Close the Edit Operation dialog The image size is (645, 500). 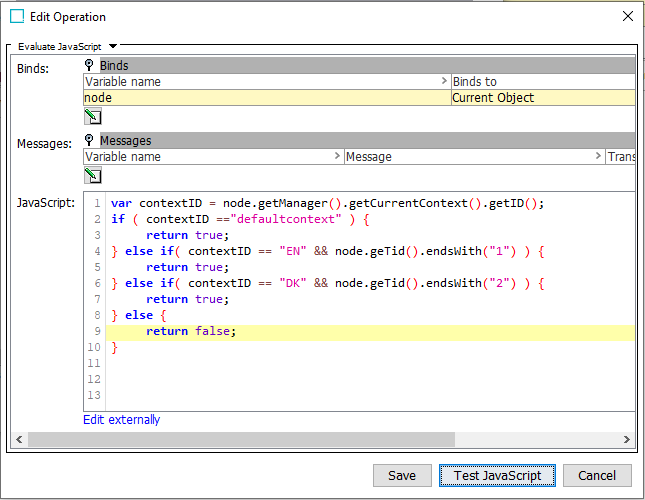[627, 16]
